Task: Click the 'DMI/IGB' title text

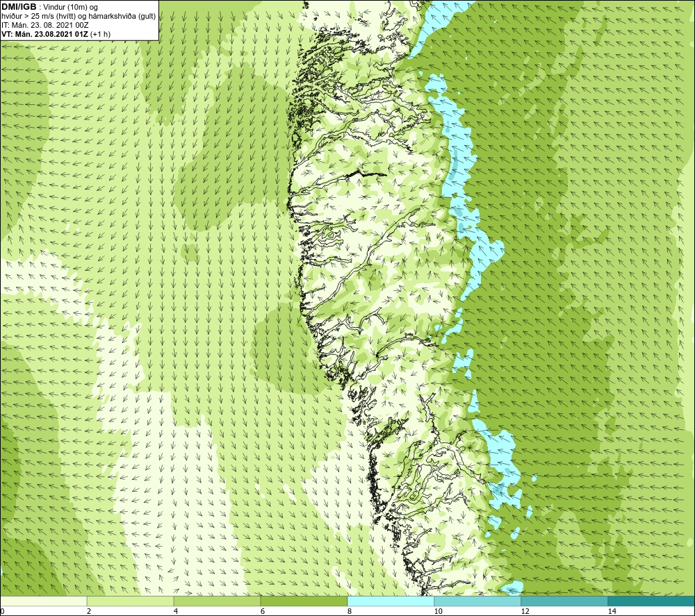Action: [x=19, y=7]
